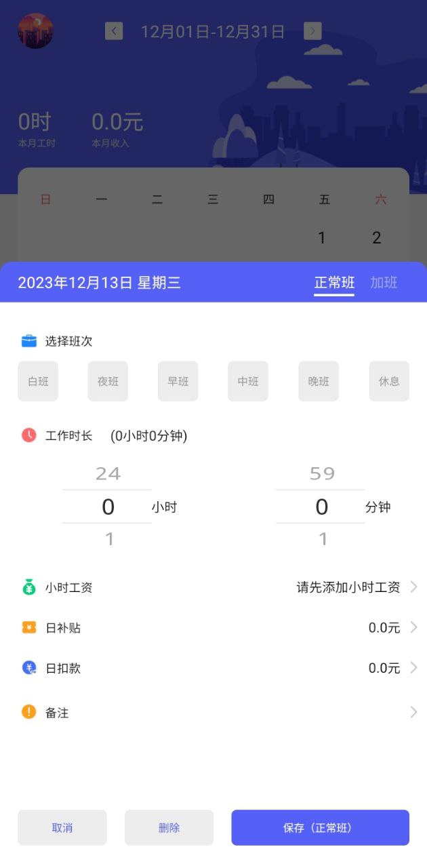427x868 pixels.
Task: Expand the 日补贴 chevron
Action: (x=413, y=627)
